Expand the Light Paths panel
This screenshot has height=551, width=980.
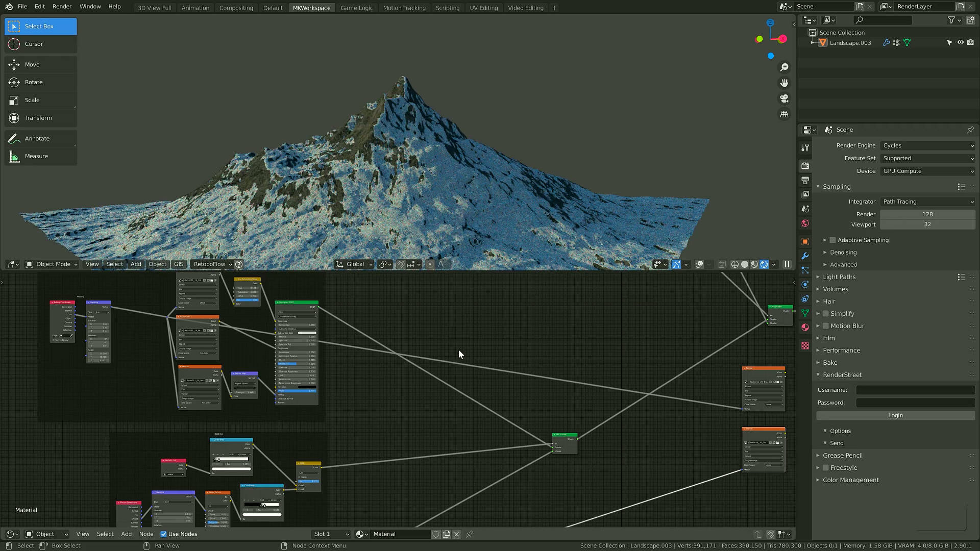pos(839,277)
